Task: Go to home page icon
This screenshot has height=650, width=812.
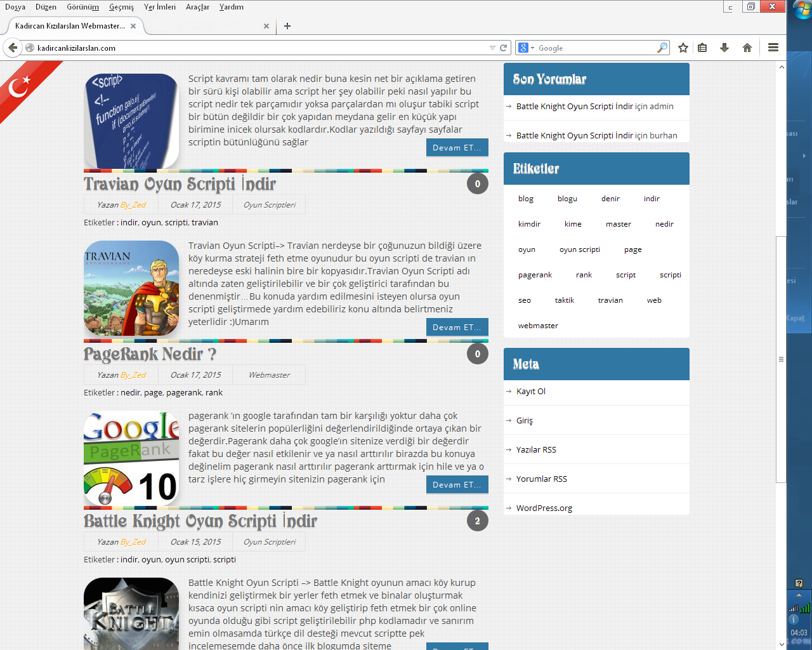Action: tap(747, 48)
